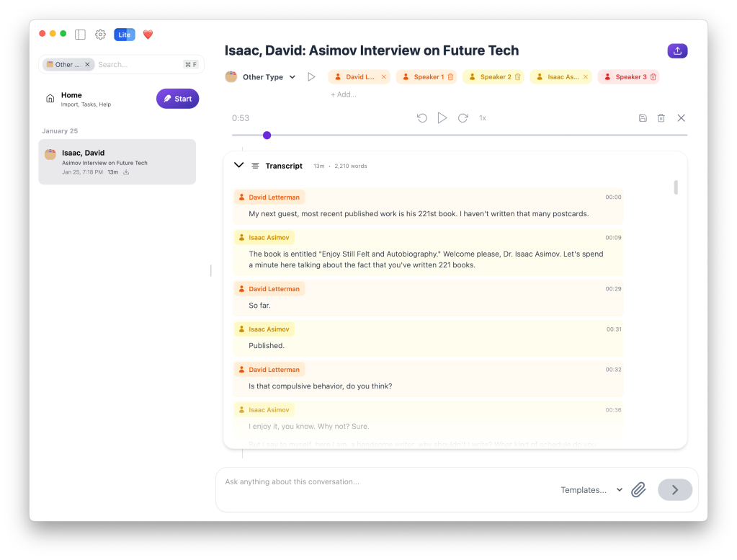
Task: Click the save icon in the audio bar
Action: (643, 118)
